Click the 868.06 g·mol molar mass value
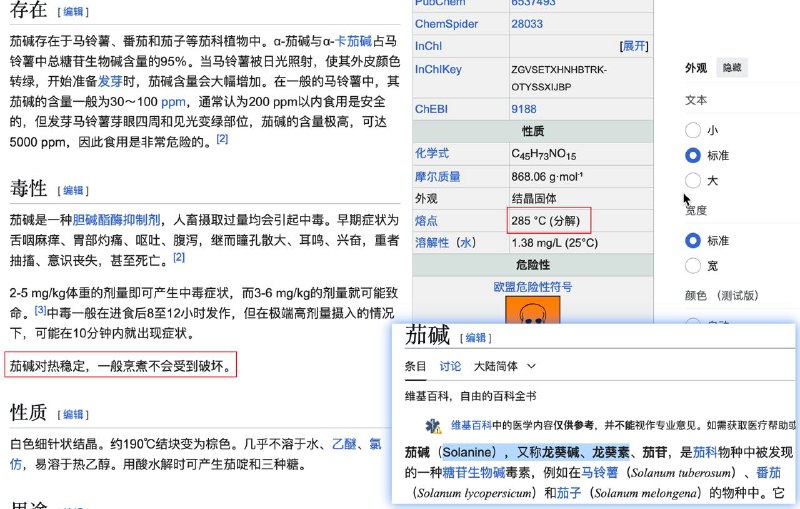Screen dimensions: 800x509 click(x=547, y=176)
